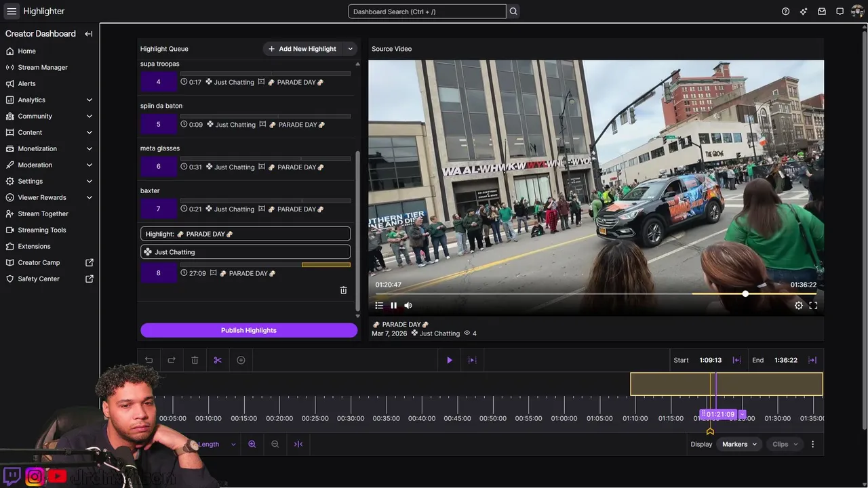Open the notifications inbox icon
The height and width of the screenshot is (488, 868).
point(822,12)
